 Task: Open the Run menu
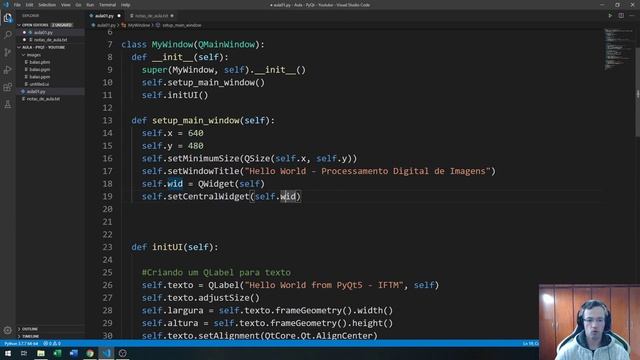(x=90, y=5)
